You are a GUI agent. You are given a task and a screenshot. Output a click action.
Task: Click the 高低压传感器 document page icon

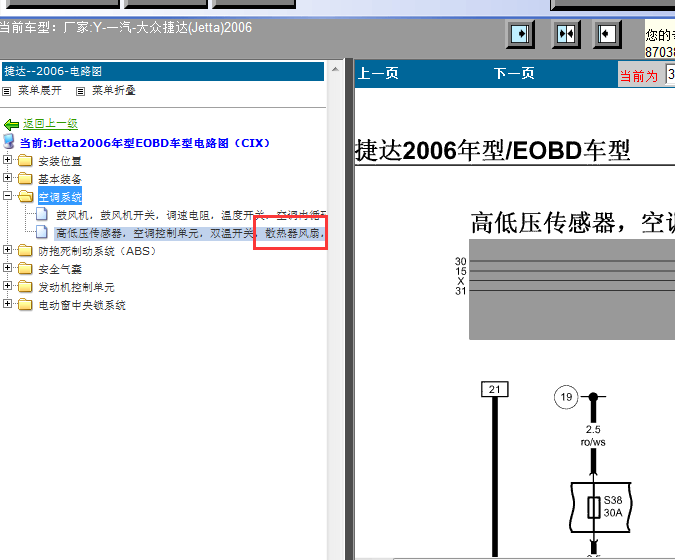[x=42, y=232]
